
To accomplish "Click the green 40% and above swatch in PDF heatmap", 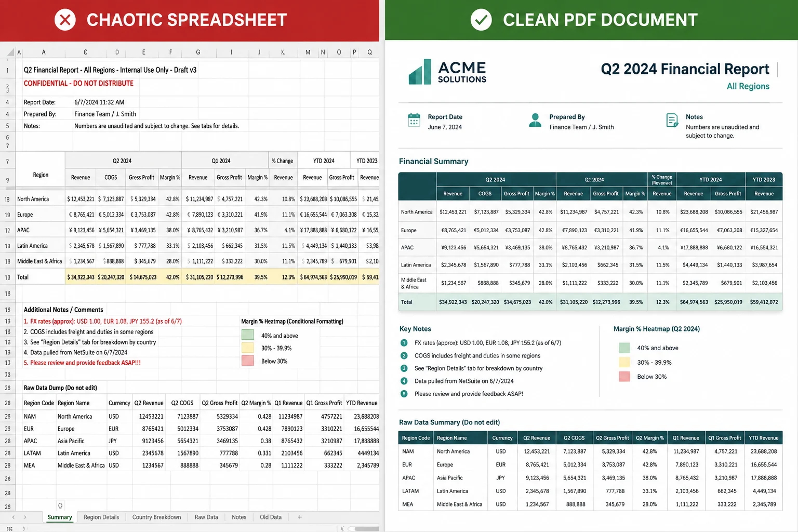I will (624, 348).
